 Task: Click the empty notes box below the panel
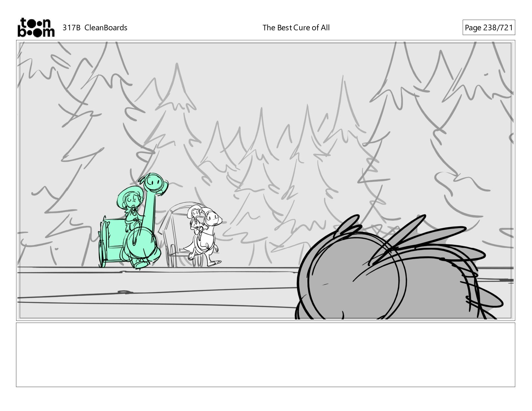click(x=265, y=355)
